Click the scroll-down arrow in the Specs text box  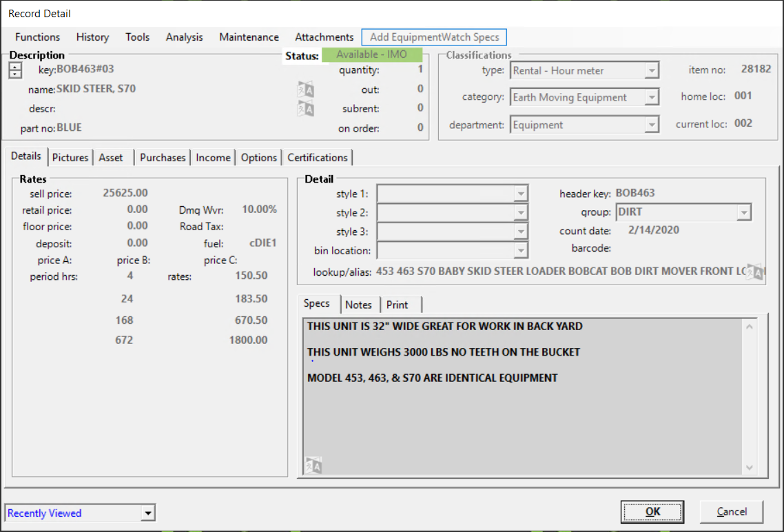point(750,468)
